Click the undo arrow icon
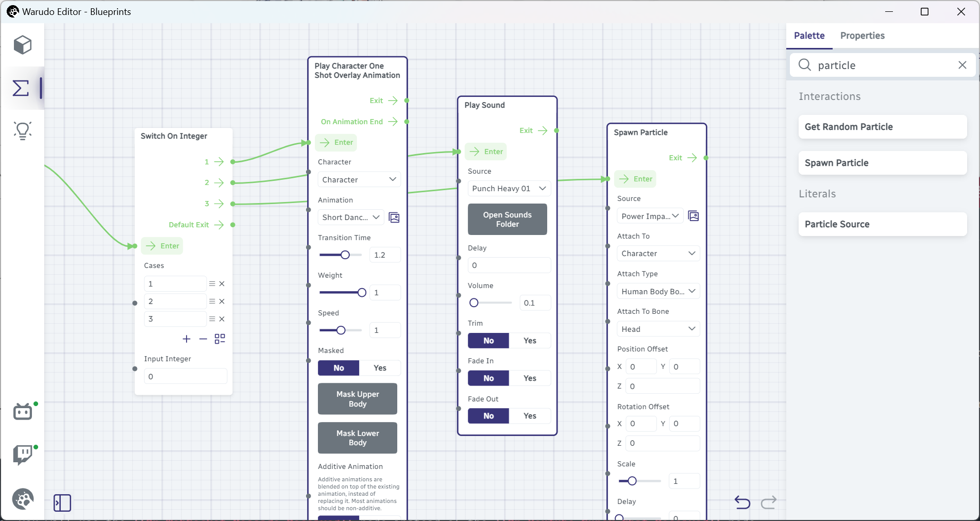The width and height of the screenshot is (980, 521). click(742, 502)
